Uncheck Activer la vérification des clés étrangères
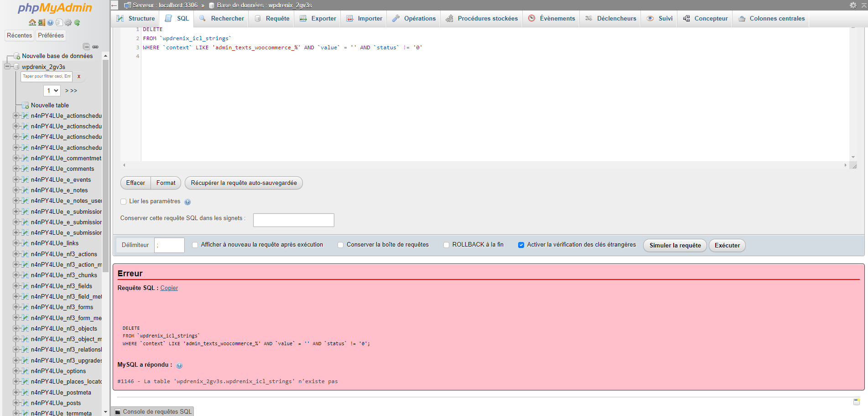Screen dimensions: 868x416 [521, 245]
